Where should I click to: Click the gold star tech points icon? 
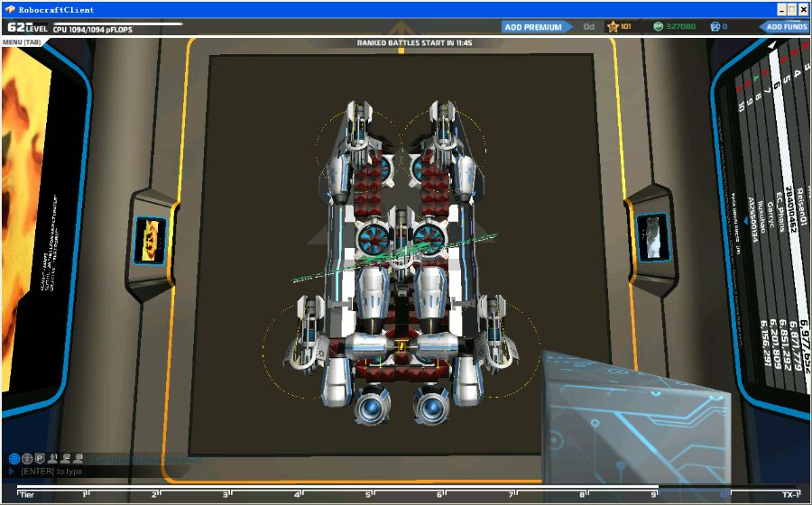(614, 27)
